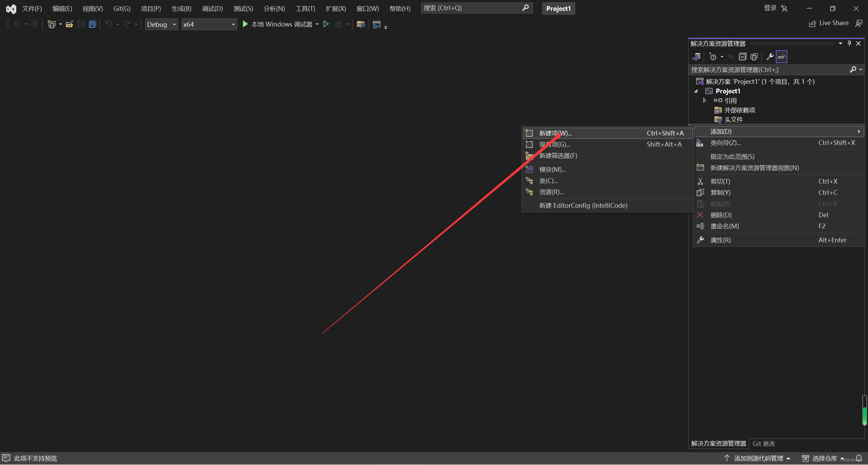This screenshot has width=868, height=465.
Task: Toggle the pin on the Solution Explorer panel
Action: pyautogui.click(x=849, y=43)
